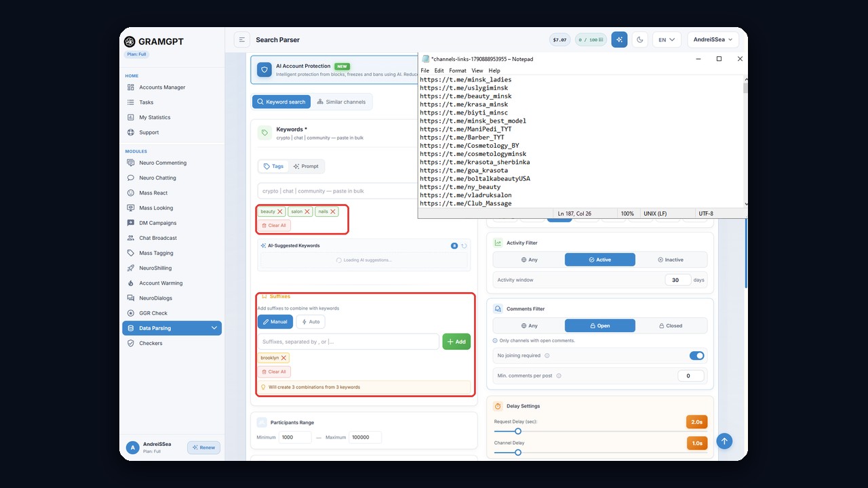The image size is (868, 488).
Task: Set Comments Filter to Any
Action: click(x=529, y=325)
